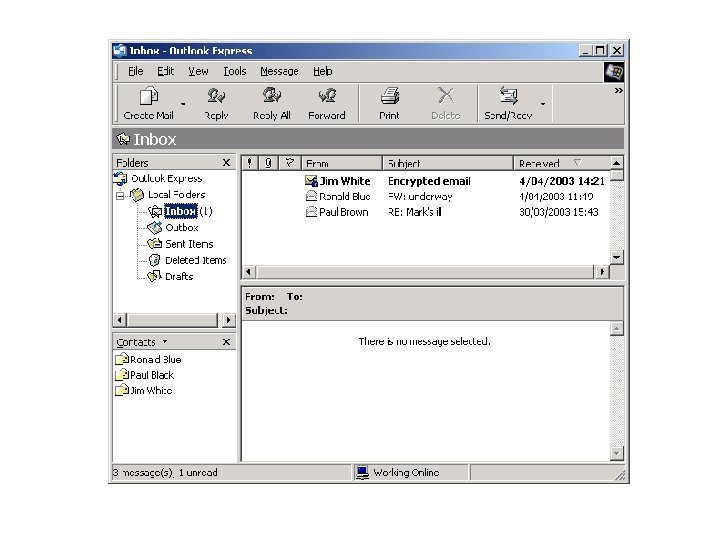
Task: Open the Message menu
Action: coord(279,71)
